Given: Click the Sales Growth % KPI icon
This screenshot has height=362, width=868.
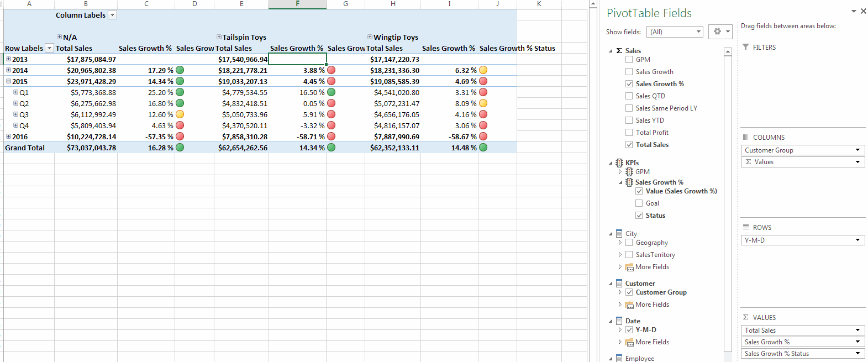Looking at the screenshot, I should 629,182.
